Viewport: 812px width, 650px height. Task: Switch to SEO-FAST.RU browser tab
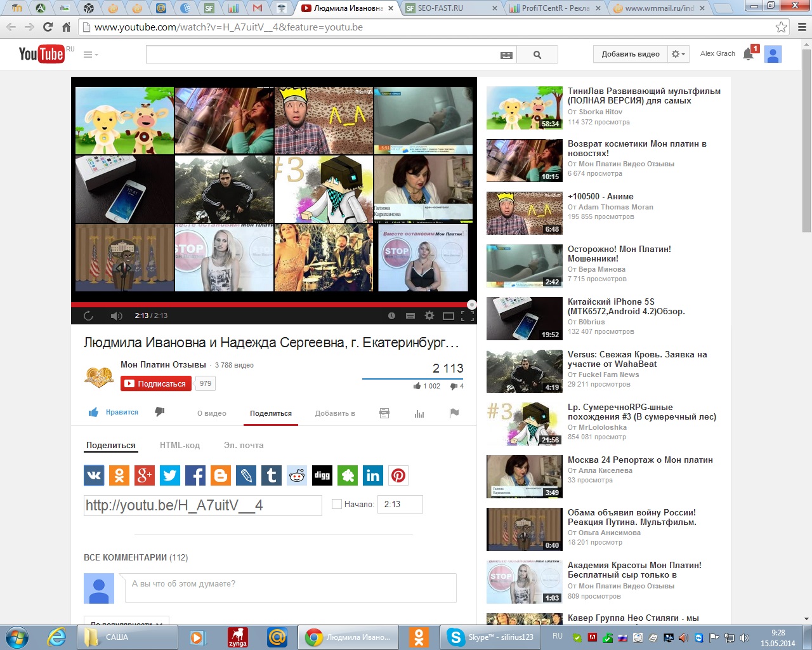[451, 8]
